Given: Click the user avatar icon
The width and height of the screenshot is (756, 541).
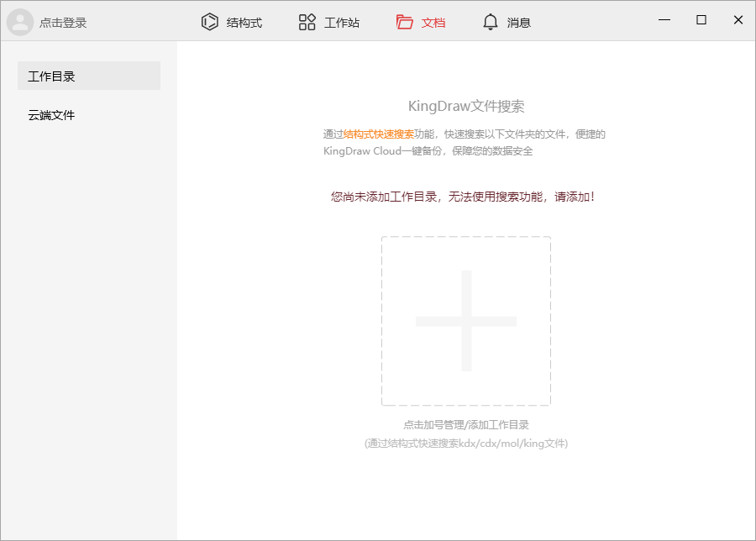Looking at the screenshot, I should (x=20, y=22).
